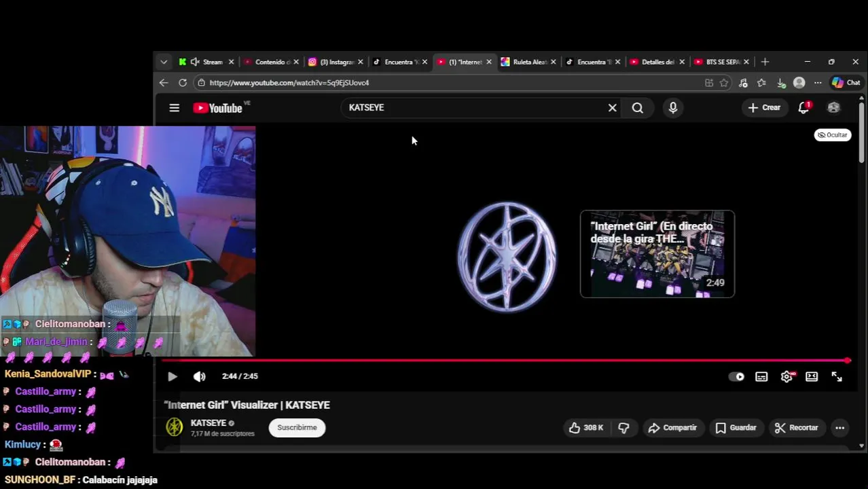868x489 pixels.
Task: Mute Stream tab audio icon
Action: pyautogui.click(x=195, y=62)
